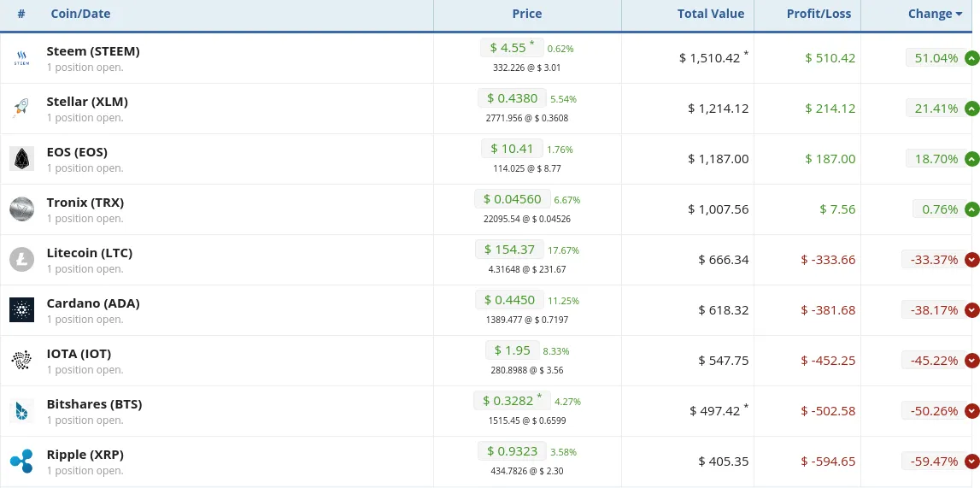Click red down arrow beside -38.17%

tap(971, 310)
